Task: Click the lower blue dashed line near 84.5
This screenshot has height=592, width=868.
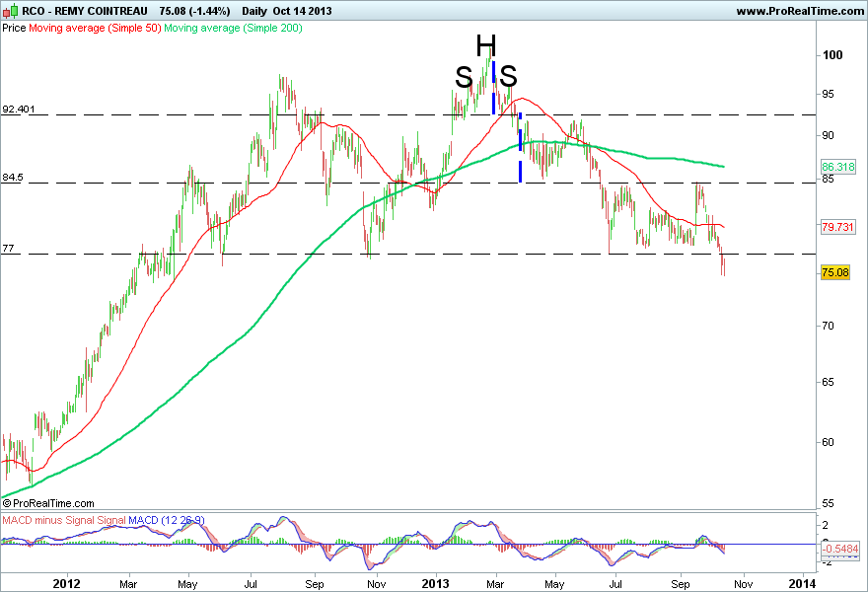Action: [x=520, y=147]
